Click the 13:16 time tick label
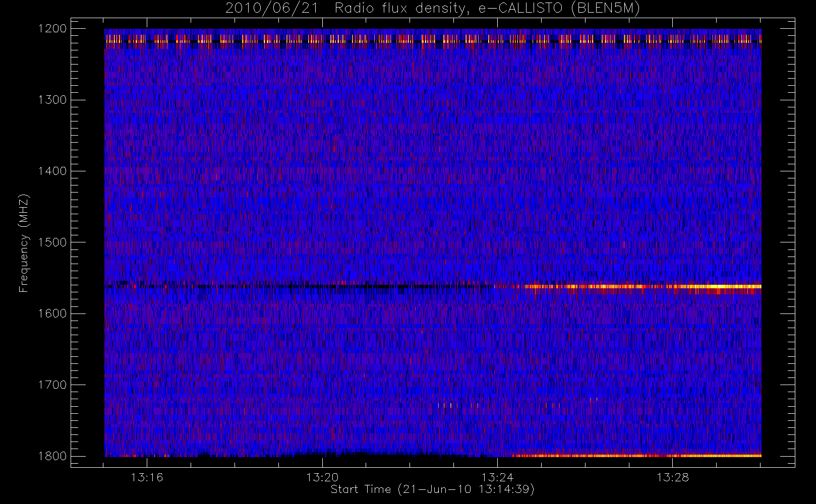816x504 pixels. [x=147, y=477]
